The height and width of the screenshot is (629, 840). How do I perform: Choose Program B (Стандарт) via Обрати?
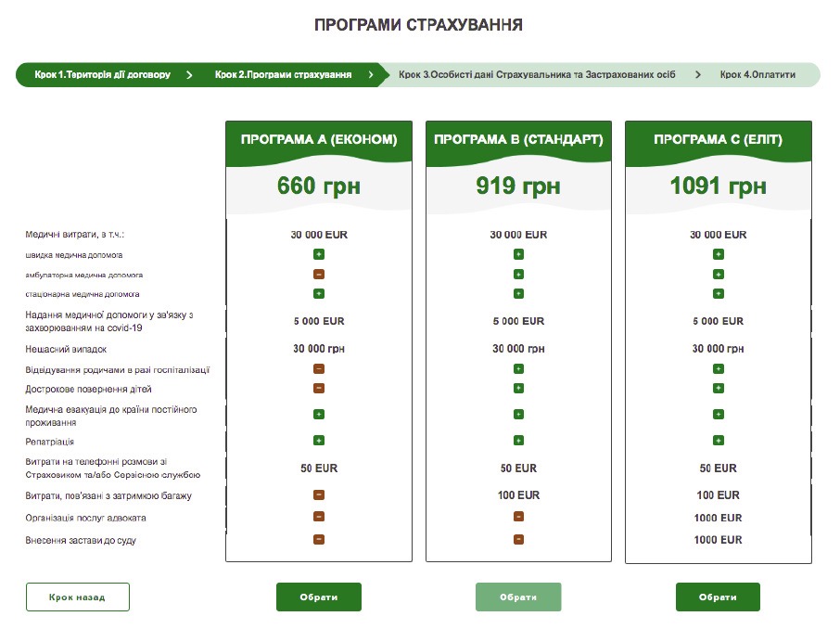pos(518,597)
